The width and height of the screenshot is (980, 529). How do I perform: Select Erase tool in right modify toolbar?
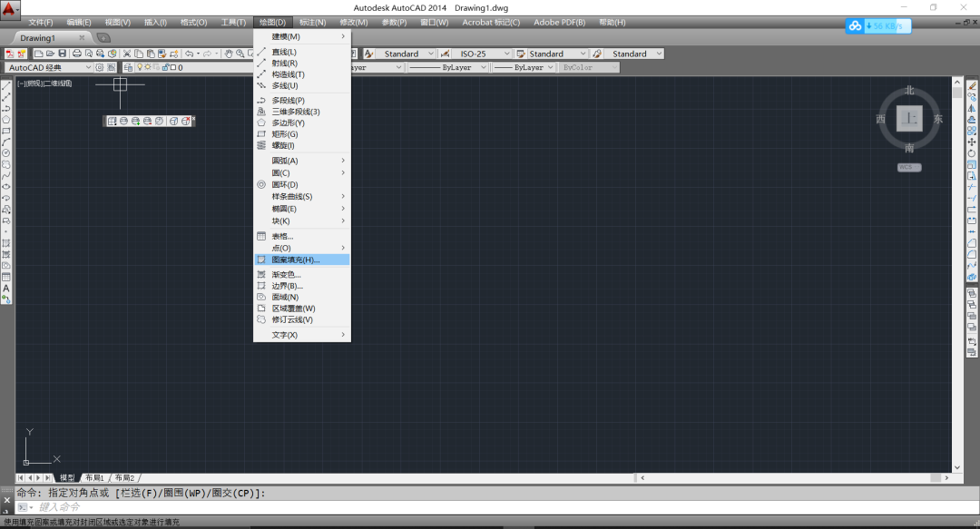pyautogui.click(x=972, y=85)
